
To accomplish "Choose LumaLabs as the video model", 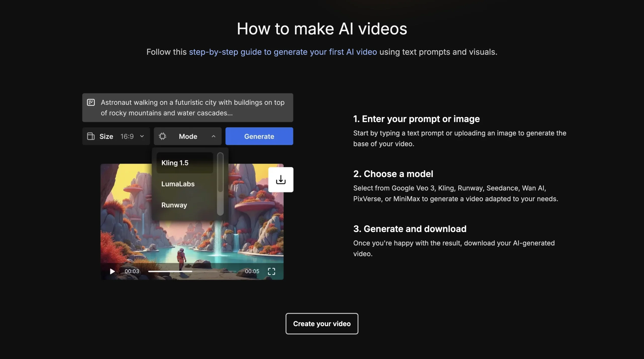I will tap(178, 184).
